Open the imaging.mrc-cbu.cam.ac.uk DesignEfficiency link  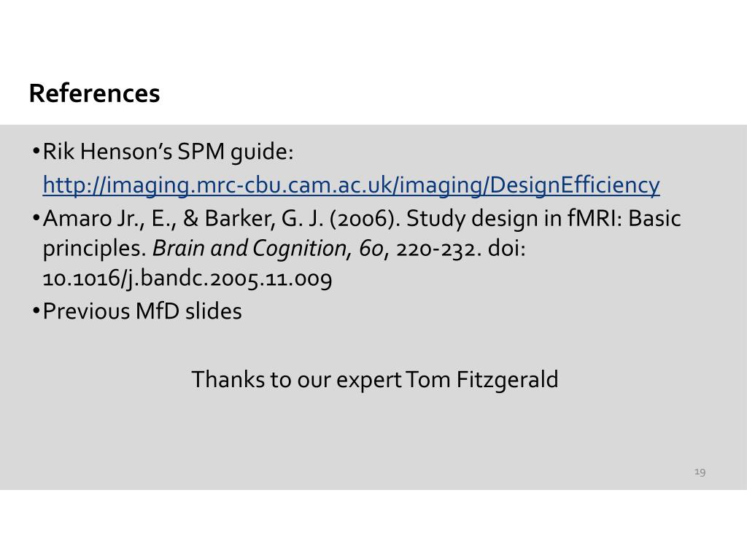point(351,185)
